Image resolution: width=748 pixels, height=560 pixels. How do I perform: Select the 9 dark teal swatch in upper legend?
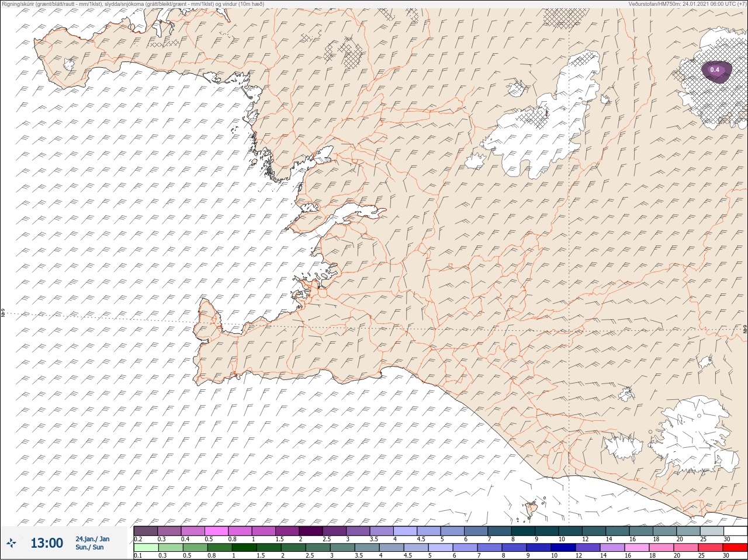pos(547,531)
